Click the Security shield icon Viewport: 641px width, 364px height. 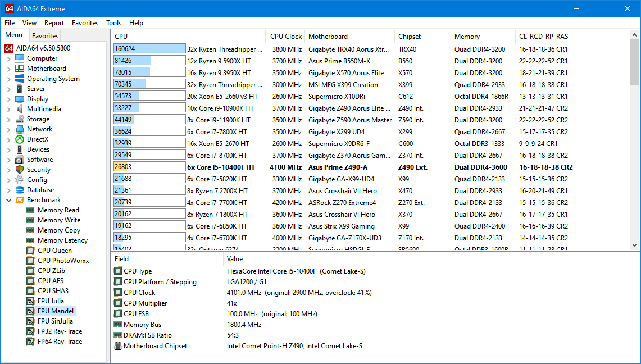[x=20, y=170]
